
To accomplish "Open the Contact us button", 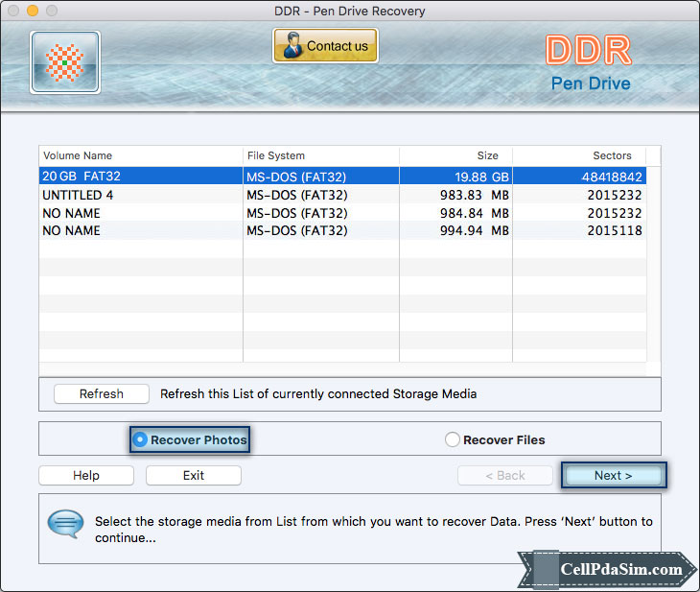I will pos(325,45).
